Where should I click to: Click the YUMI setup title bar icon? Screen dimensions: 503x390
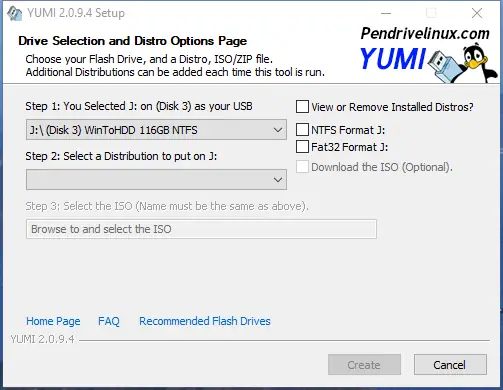pos(14,13)
